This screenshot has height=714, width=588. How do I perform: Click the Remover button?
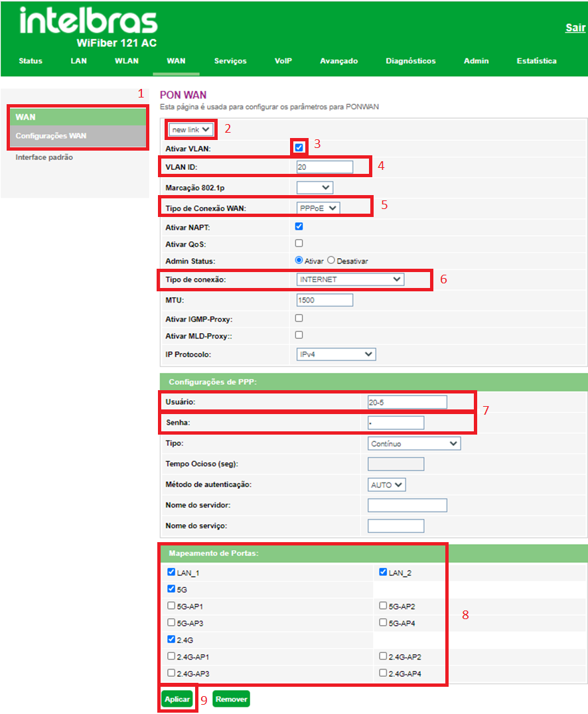pos(232,699)
